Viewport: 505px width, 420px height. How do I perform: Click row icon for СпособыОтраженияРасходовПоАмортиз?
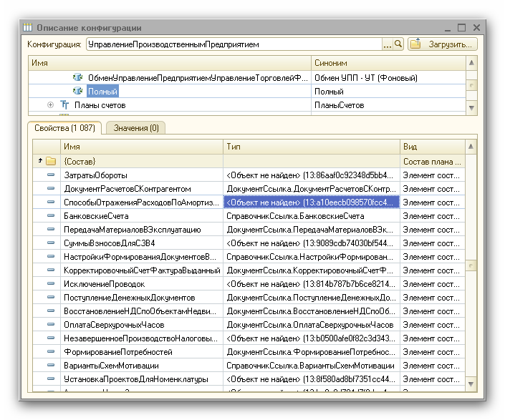(51, 202)
